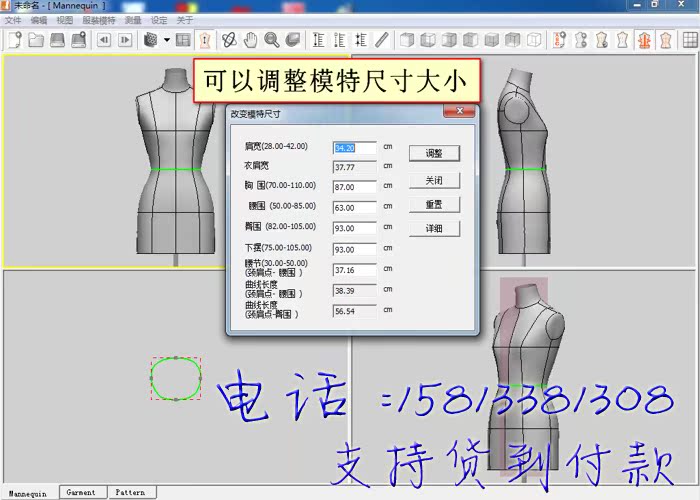Open the 关于 menu
This screenshot has width=700, height=500.
tap(185, 20)
